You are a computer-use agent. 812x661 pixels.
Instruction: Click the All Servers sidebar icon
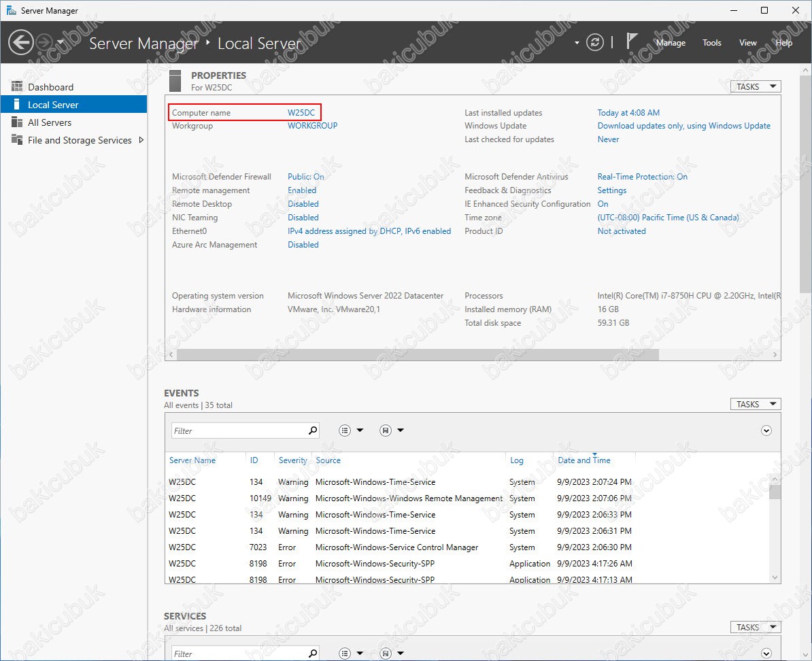click(17, 122)
